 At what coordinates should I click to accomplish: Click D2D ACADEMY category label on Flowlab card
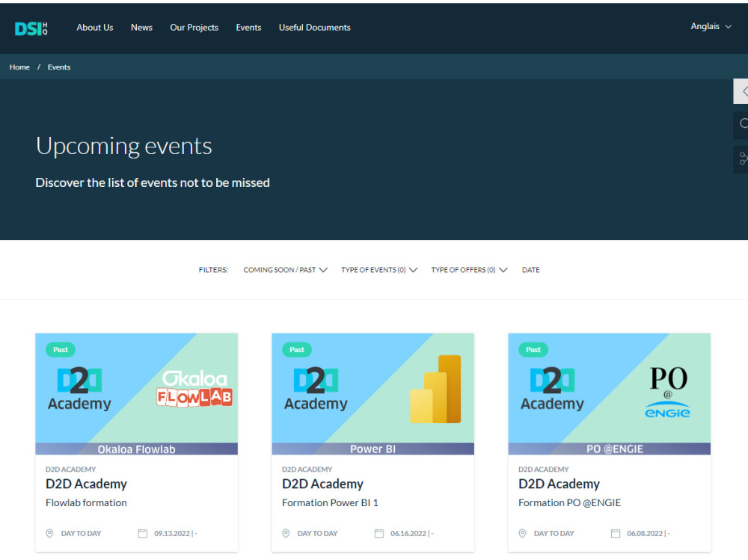pos(70,470)
